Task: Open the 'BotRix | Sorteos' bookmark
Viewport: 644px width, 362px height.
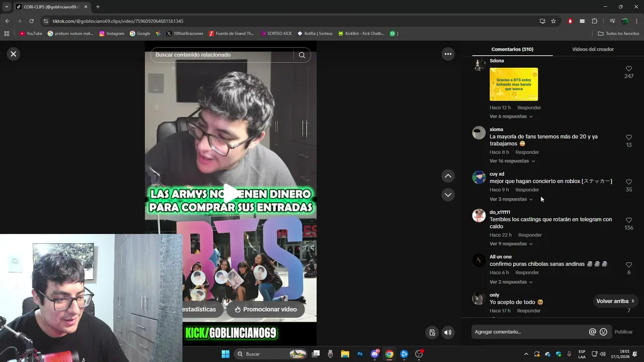Action: 315,34
